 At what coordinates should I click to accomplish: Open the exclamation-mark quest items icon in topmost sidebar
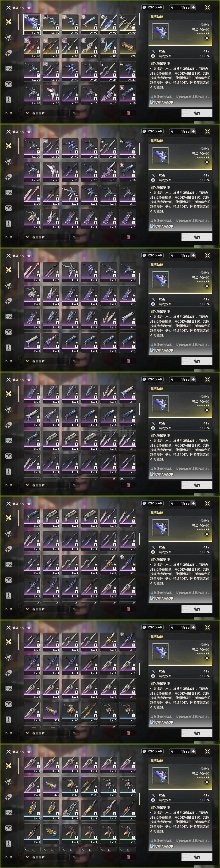click(9, 99)
